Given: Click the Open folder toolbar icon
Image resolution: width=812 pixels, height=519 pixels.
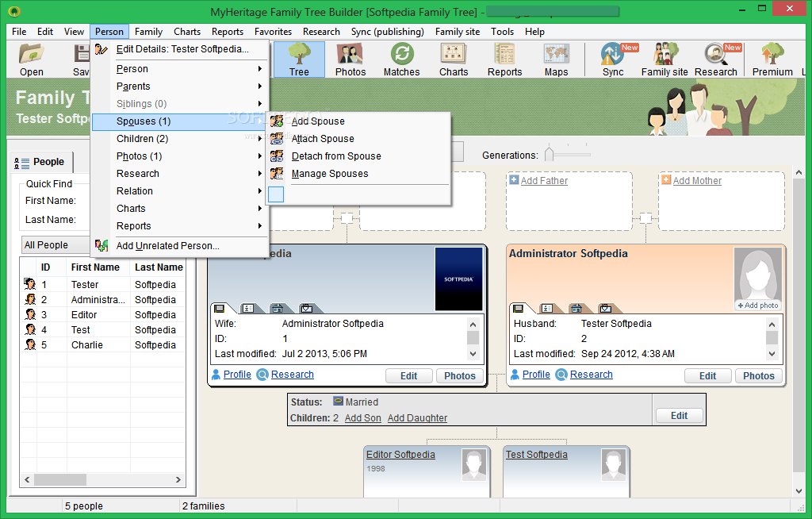Looking at the screenshot, I should coord(31,60).
